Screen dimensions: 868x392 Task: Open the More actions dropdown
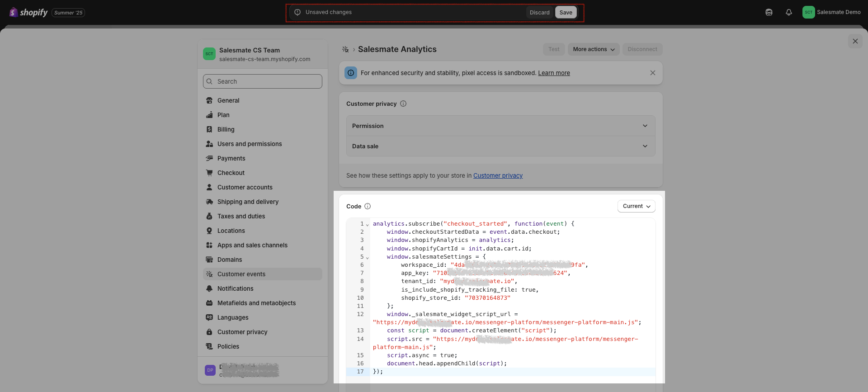tap(594, 49)
